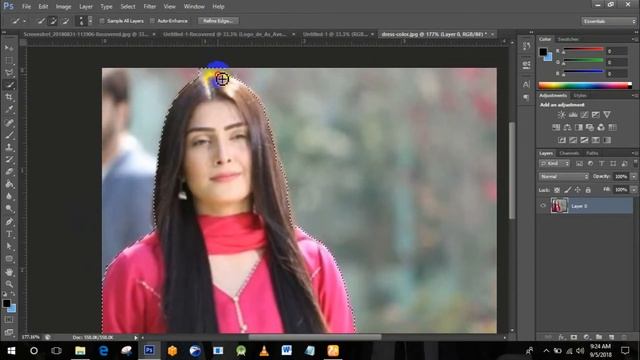Switch to the Styles tab
The height and width of the screenshot is (360, 640).
pos(580,96)
